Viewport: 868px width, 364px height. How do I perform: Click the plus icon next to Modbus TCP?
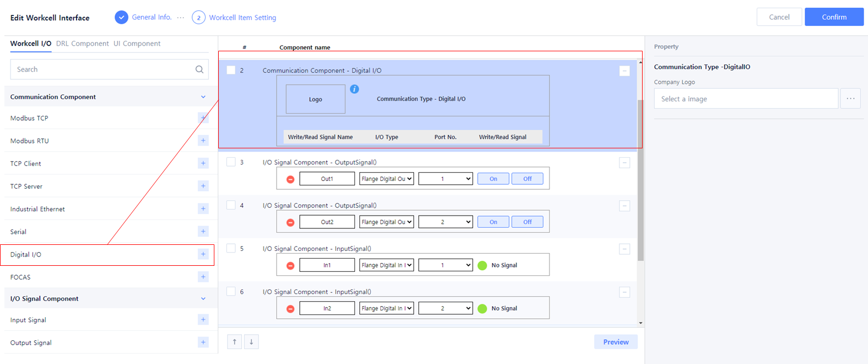[203, 118]
